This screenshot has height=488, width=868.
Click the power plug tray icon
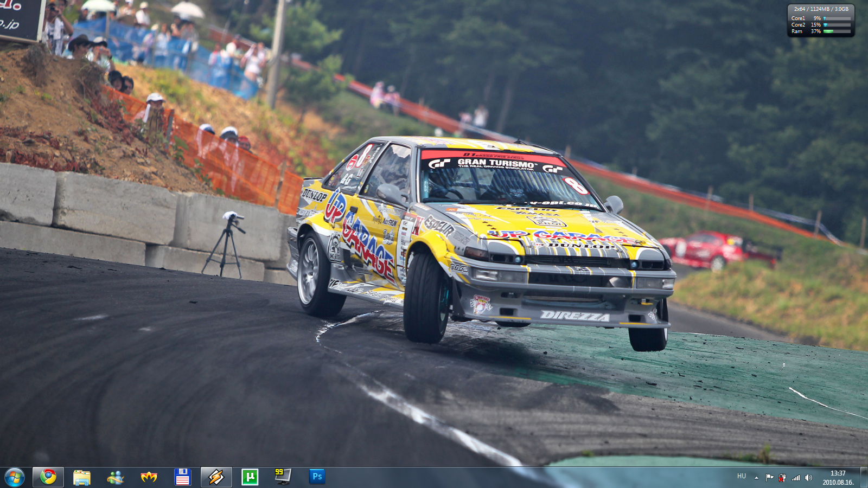pos(782,478)
